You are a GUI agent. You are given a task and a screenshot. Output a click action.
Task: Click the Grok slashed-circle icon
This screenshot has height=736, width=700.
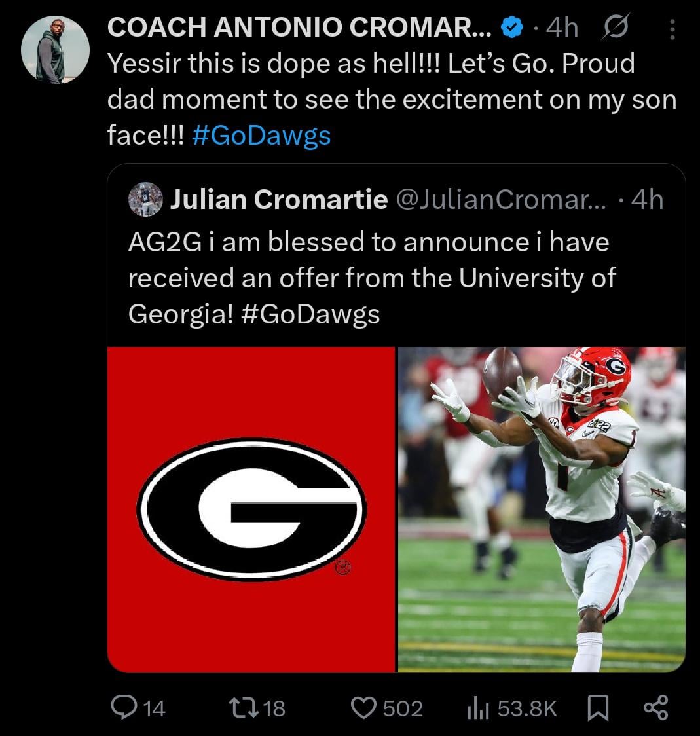(x=615, y=28)
